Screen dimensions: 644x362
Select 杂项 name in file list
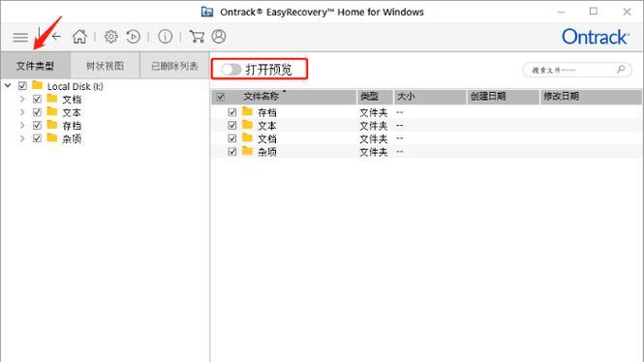(x=267, y=152)
